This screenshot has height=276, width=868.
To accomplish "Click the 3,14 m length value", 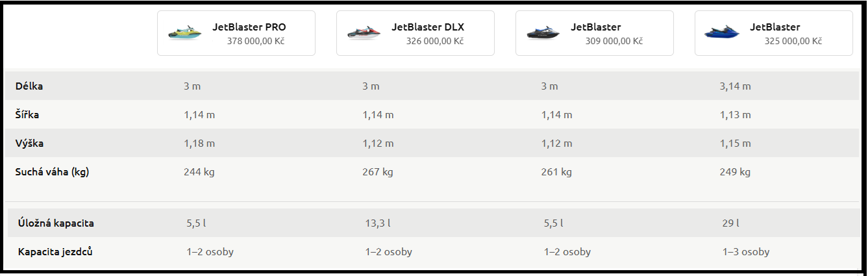I will pyautogui.click(x=736, y=86).
